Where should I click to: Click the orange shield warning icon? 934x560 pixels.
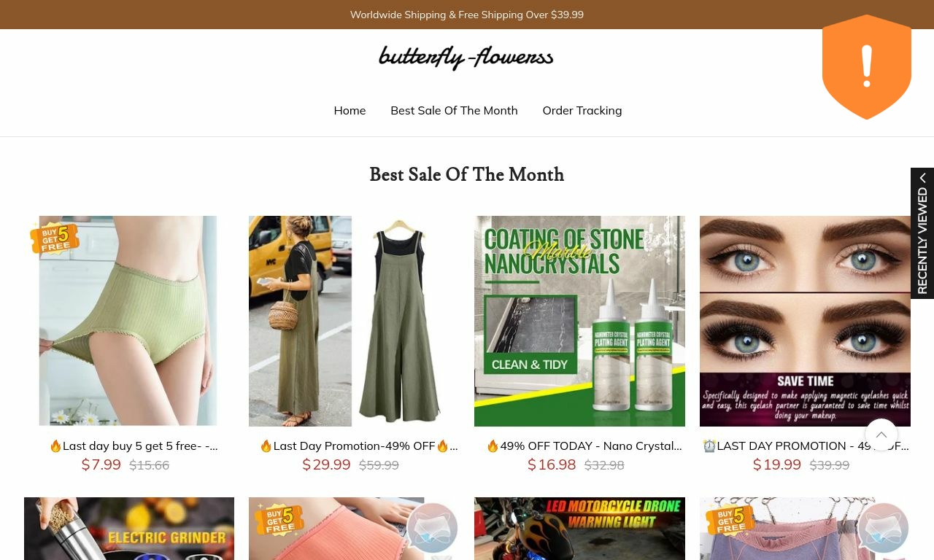866,67
